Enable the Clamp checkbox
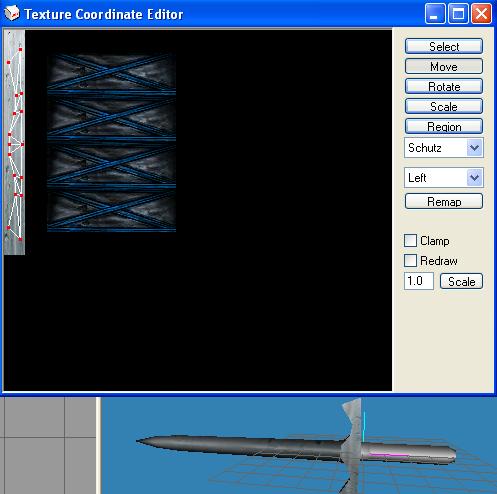The width and height of the screenshot is (497, 494). point(410,240)
